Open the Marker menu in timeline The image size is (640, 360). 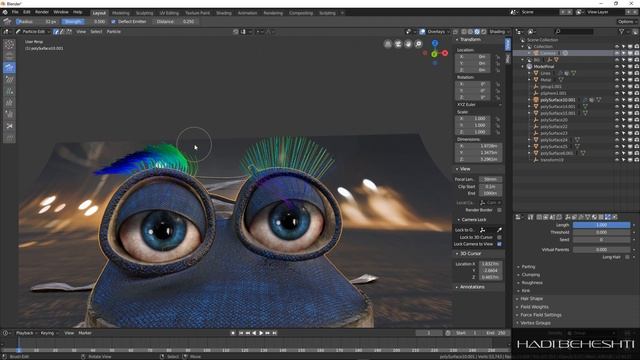[84, 333]
